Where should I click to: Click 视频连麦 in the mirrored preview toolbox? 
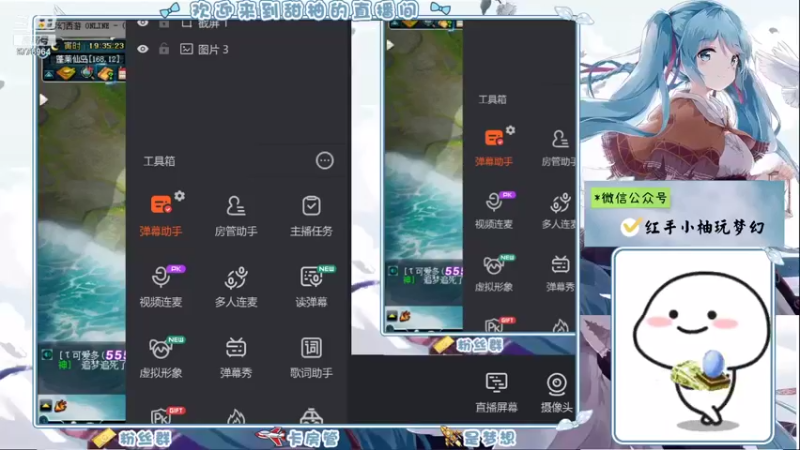[x=494, y=210]
